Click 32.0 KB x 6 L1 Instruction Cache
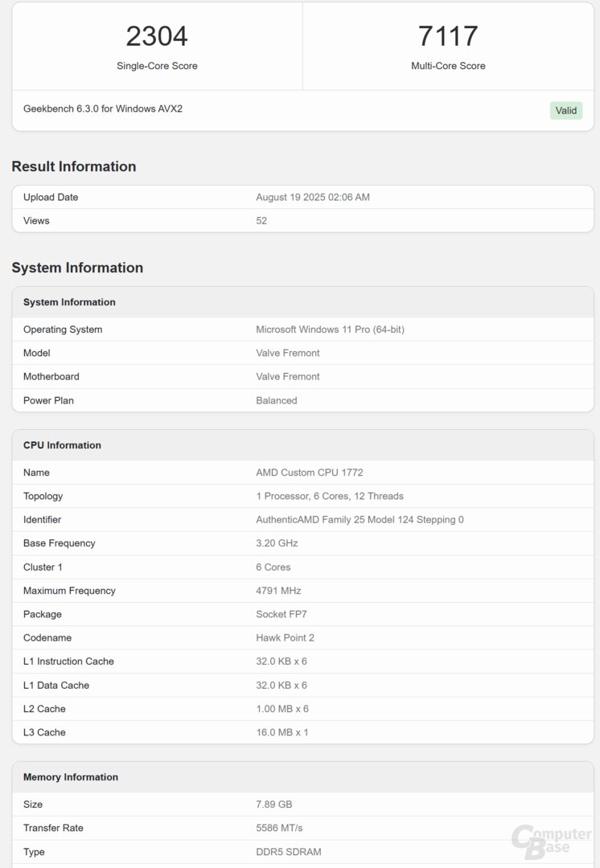The height and width of the screenshot is (868, 600). coord(281,661)
